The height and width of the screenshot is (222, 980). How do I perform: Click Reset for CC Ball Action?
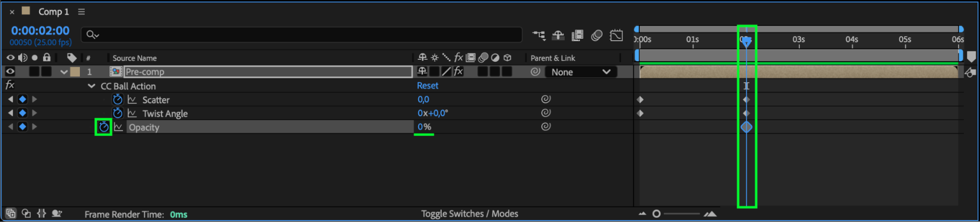(427, 85)
